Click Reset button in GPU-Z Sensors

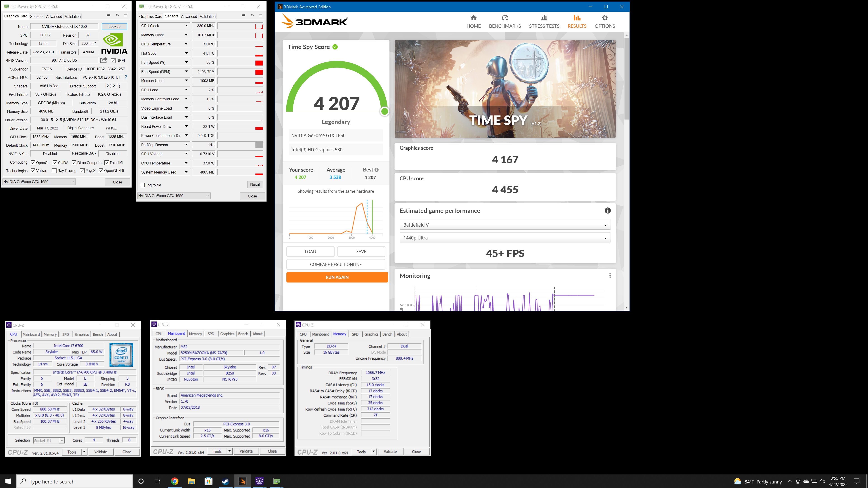point(255,185)
